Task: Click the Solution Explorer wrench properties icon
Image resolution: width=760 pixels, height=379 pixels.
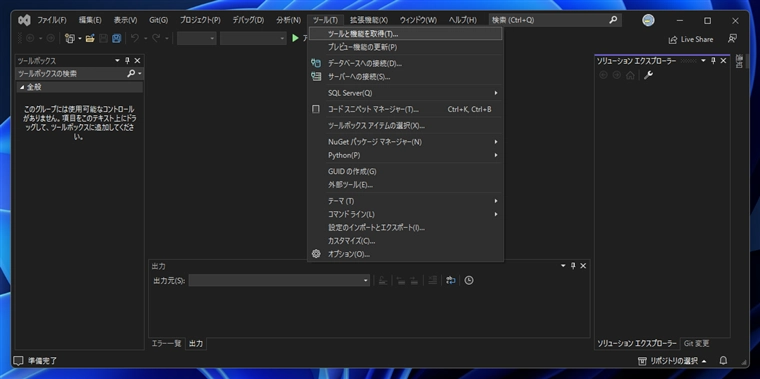Action: click(648, 75)
